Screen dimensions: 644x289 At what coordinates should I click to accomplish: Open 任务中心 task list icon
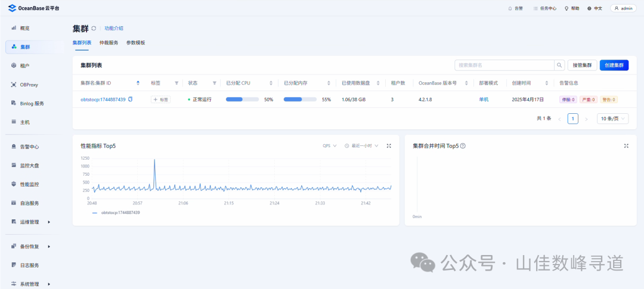[x=535, y=8]
